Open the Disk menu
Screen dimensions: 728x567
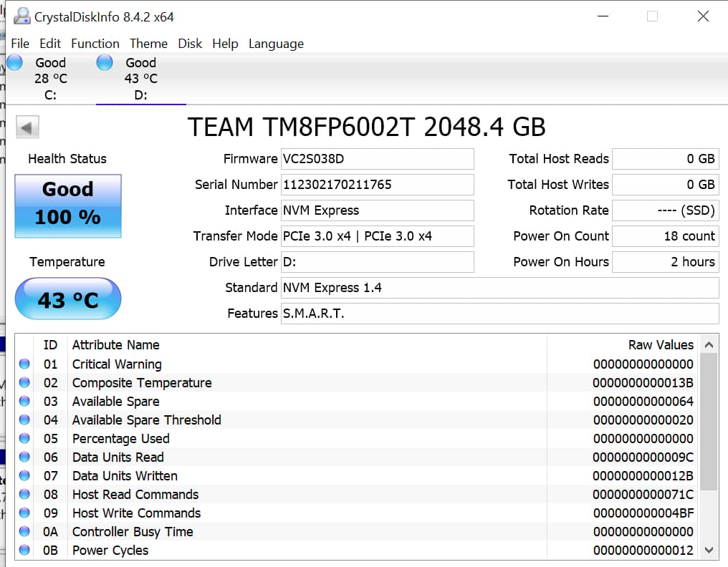[x=190, y=44]
